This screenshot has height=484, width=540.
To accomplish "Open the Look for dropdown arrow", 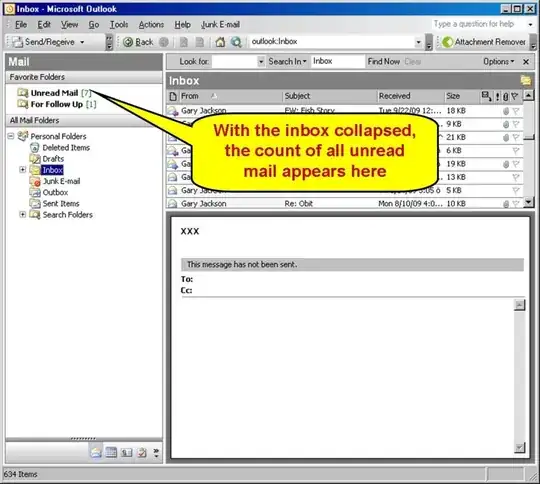I will click(261, 62).
